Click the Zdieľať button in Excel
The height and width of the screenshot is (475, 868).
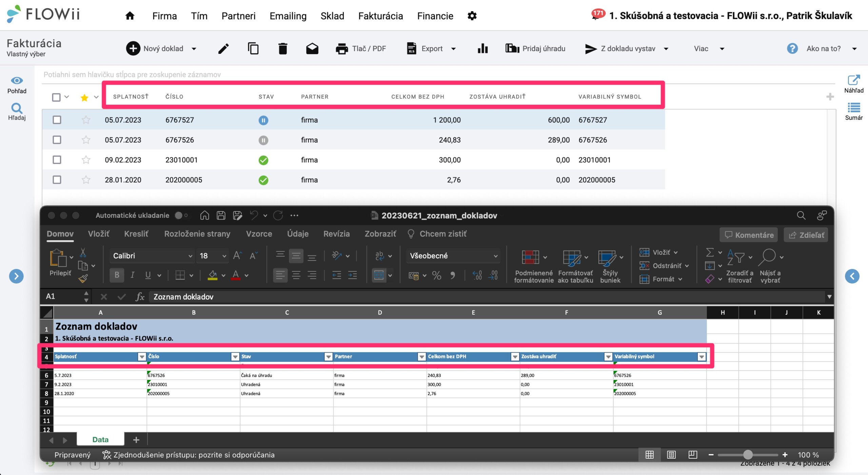(x=806, y=235)
